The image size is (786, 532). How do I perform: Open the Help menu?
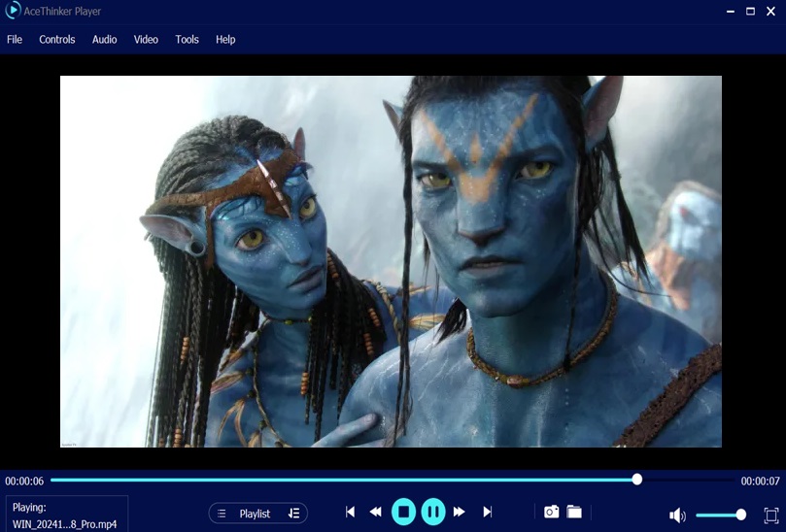click(x=225, y=40)
